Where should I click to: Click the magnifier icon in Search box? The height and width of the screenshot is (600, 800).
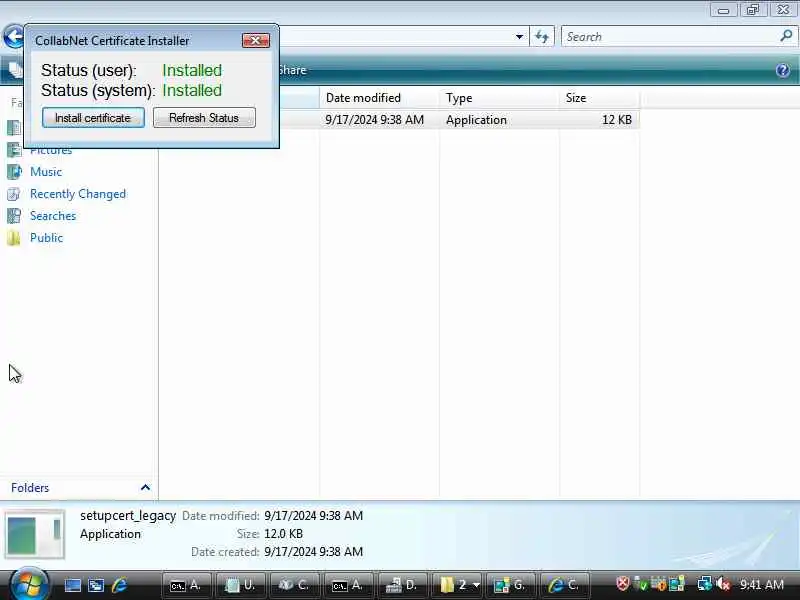coord(786,36)
